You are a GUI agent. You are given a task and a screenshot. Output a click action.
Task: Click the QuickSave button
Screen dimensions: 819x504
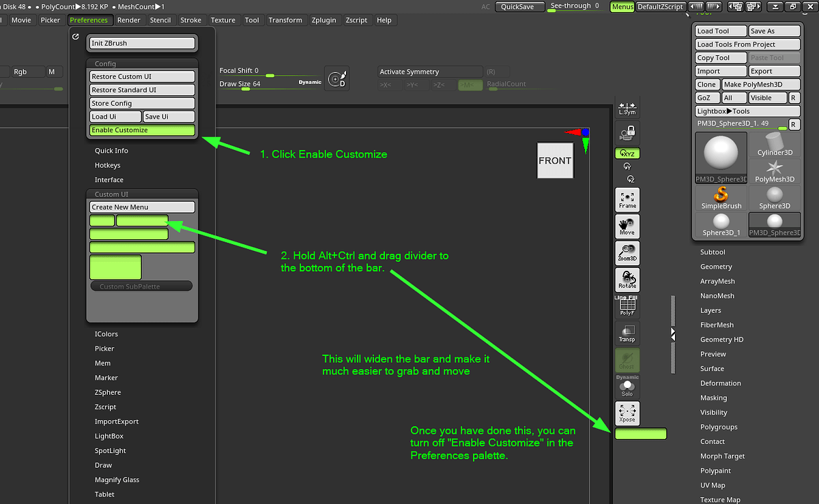[x=520, y=7]
